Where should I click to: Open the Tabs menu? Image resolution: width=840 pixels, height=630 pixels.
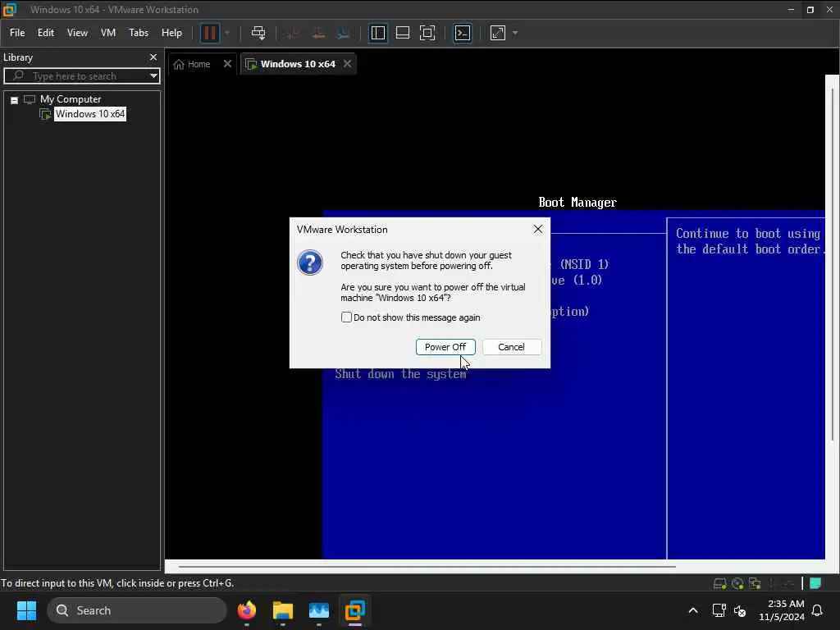pos(138,33)
